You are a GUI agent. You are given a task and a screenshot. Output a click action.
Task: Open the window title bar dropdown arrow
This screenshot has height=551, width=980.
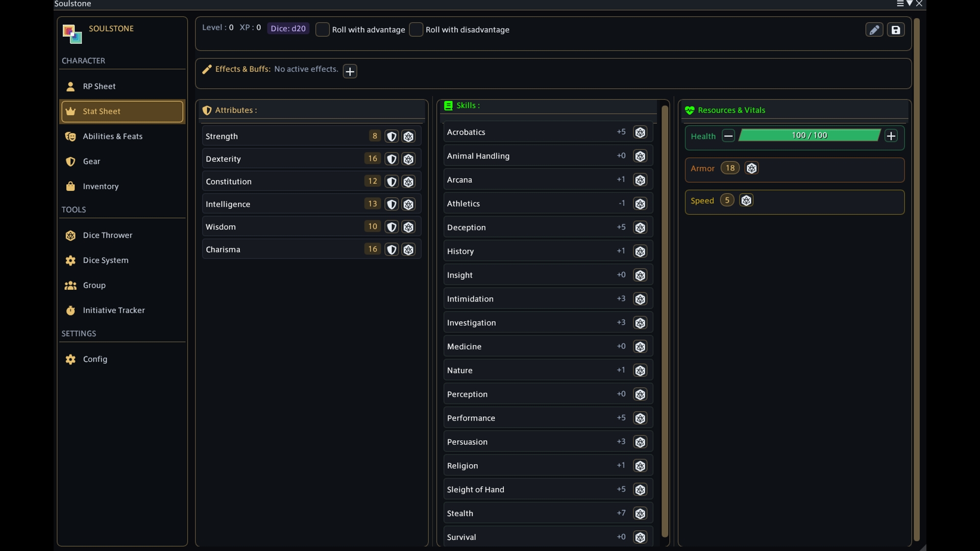click(x=910, y=4)
